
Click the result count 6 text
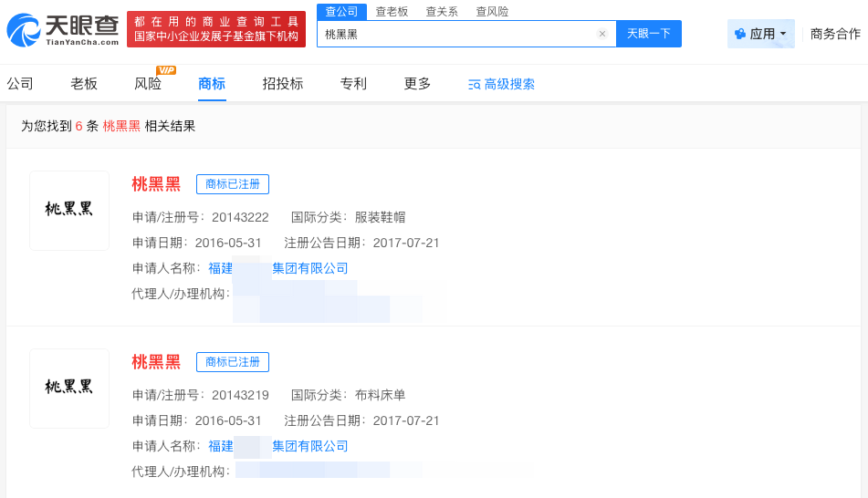point(79,126)
